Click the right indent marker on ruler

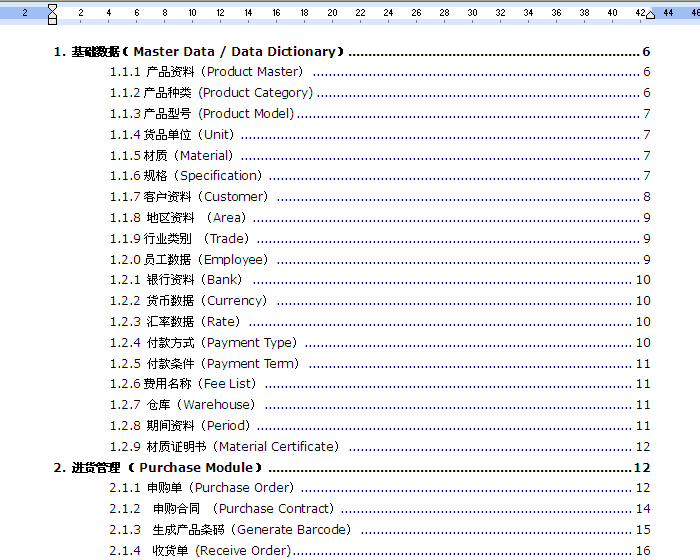[651, 15]
